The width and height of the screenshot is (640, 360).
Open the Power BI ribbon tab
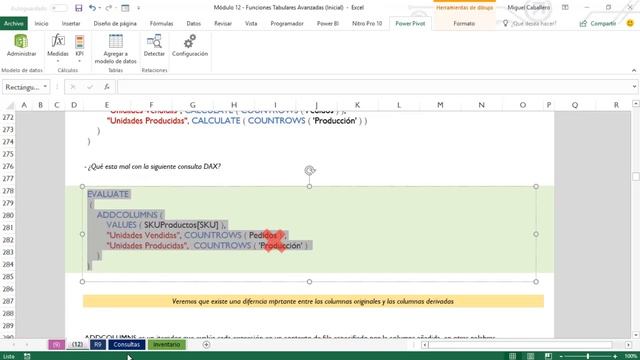point(328,23)
